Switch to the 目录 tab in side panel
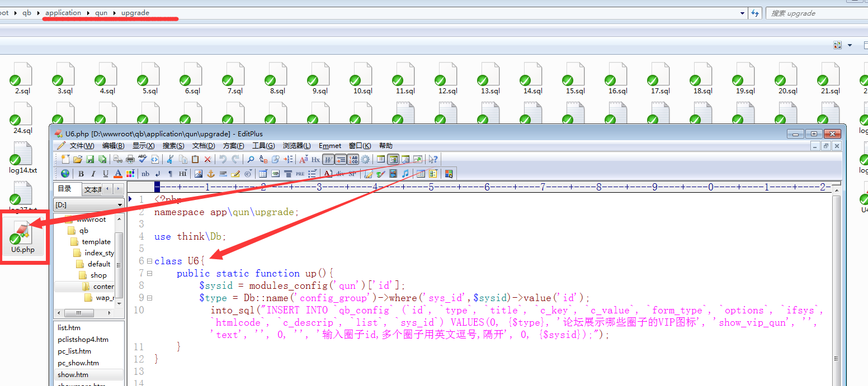 [x=66, y=189]
